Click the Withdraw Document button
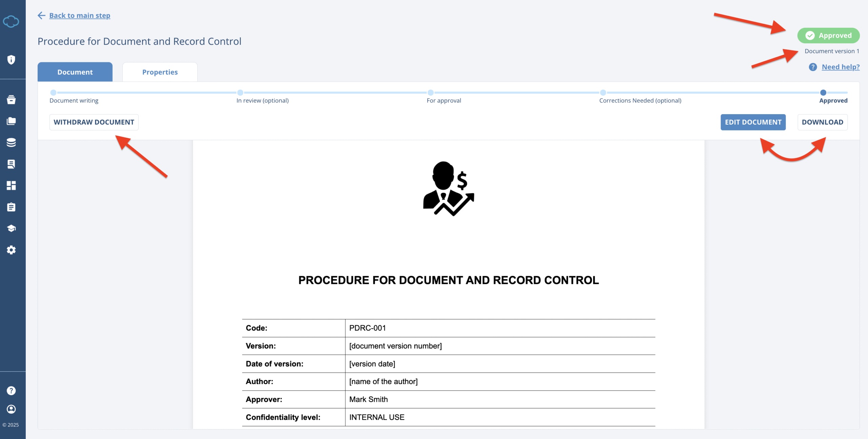The height and width of the screenshot is (439, 868). click(x=94, y=122)
